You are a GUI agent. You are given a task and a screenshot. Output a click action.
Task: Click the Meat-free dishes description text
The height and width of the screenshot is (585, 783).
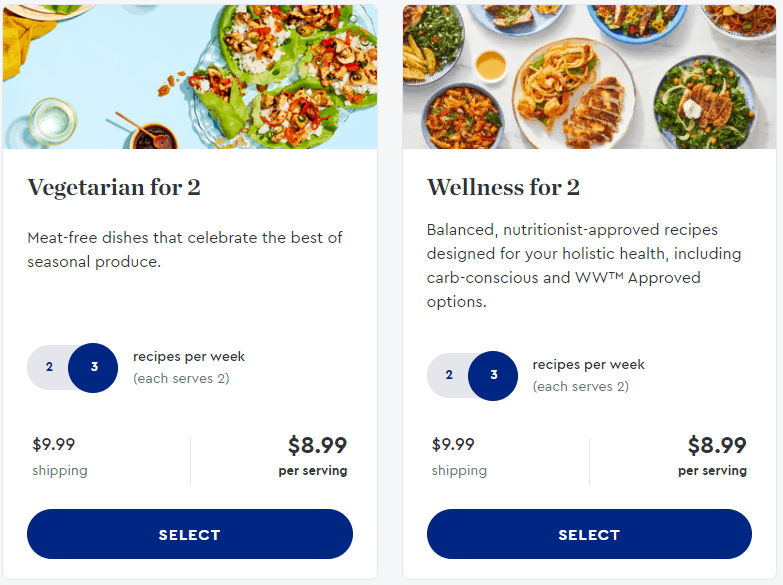(x=185, y=249)
